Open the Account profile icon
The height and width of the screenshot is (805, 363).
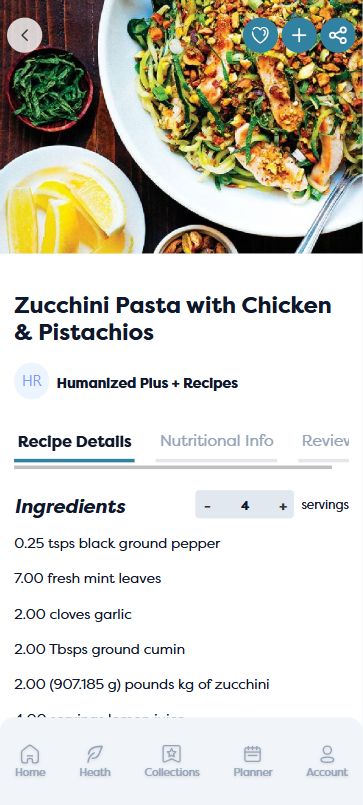(x=327, y=754)
